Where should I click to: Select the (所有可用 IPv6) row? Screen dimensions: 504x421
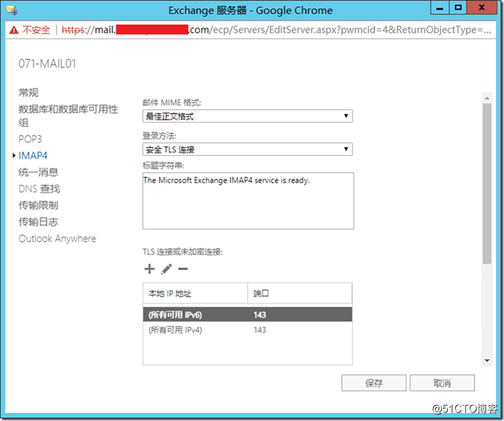247,315
